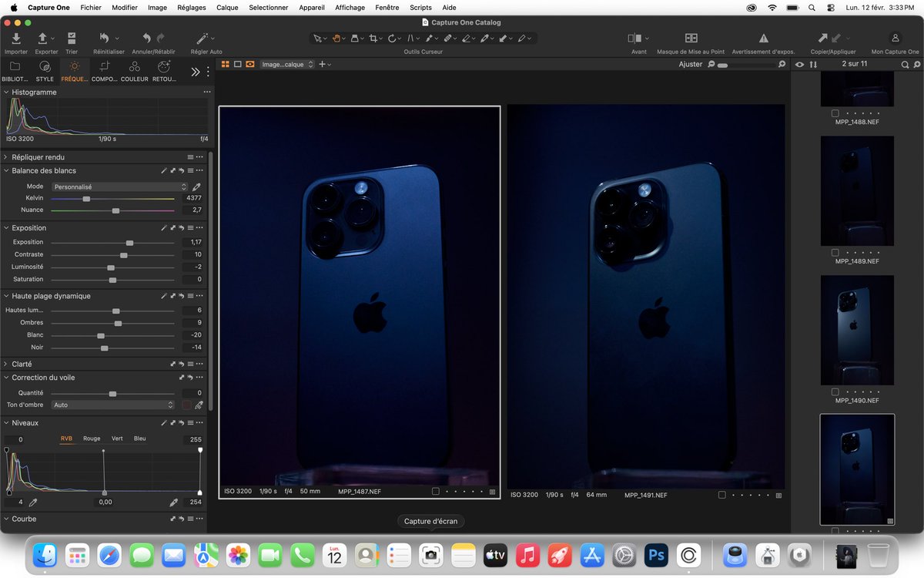Show more tool tabs chevrons

tap(196, 72)
